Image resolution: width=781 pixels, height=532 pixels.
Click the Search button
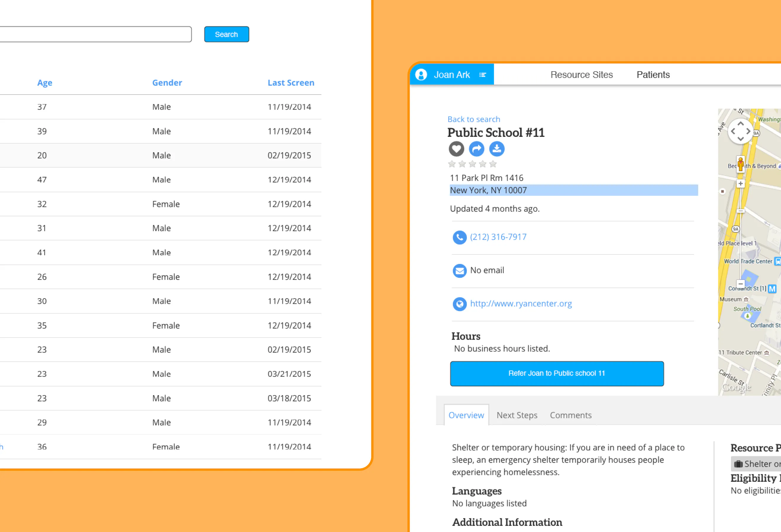pyautogui.click(x=227, y=34)
